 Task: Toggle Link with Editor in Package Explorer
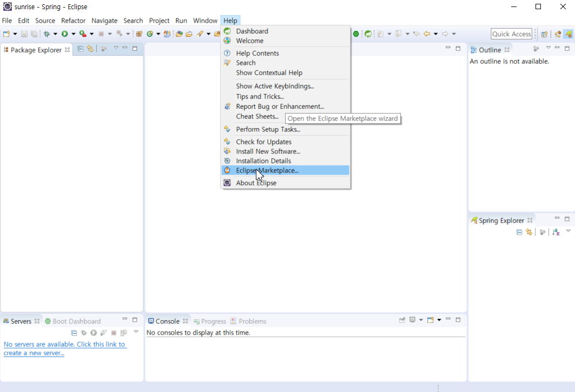90,49
